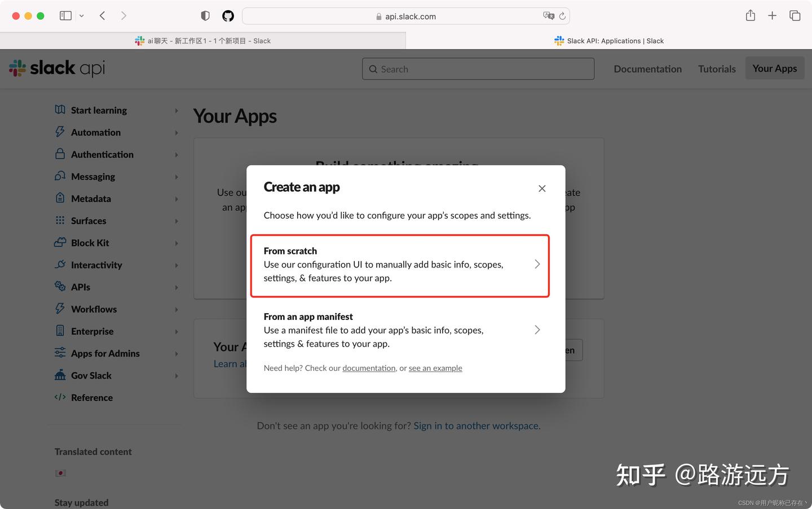Viewport: 812px width, 509px height.
Task: Expand the Messaging sidebar section
Action: [93, 176]
